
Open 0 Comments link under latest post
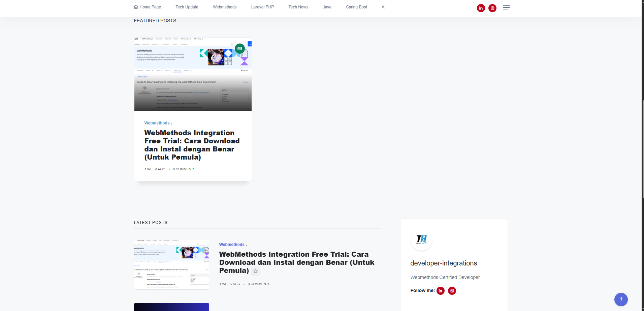(x=259, y=284)
